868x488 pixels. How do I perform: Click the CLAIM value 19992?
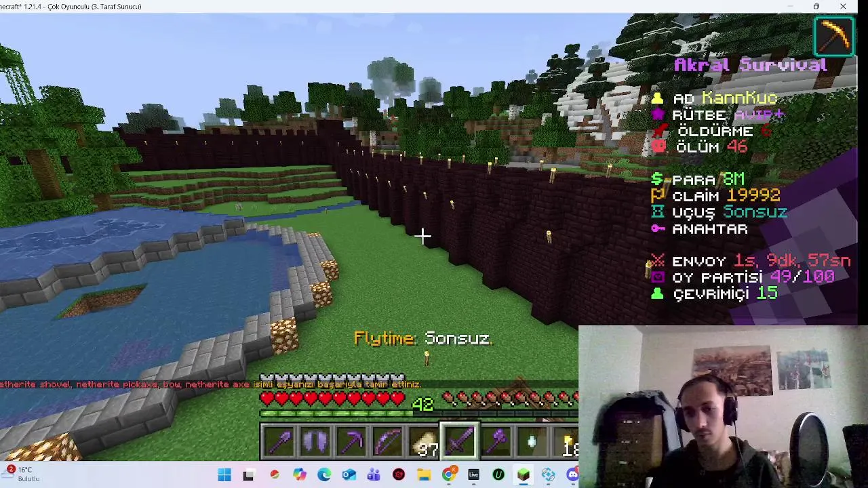pos(753,196)
